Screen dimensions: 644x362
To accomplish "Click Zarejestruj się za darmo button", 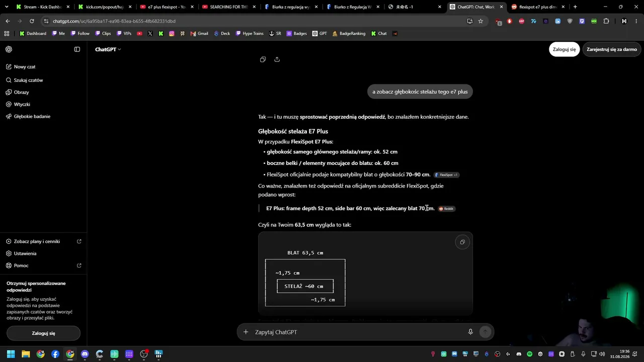I will pyautogui.click(x=611, y=49).
